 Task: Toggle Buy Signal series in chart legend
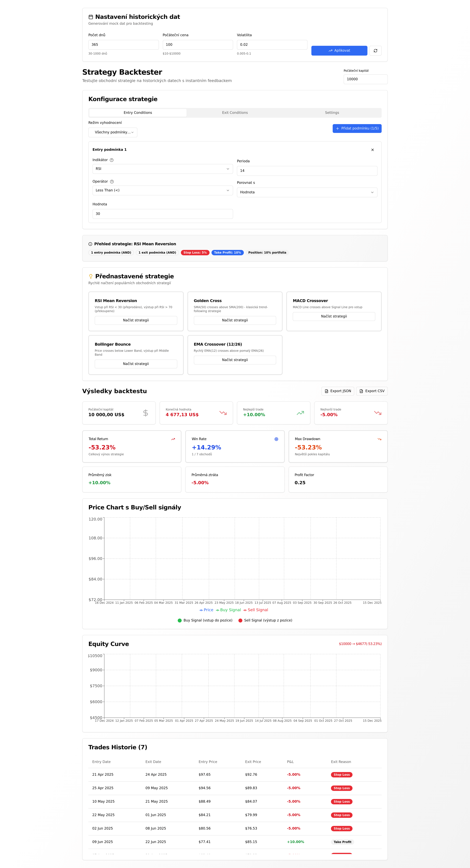coord(228,610)
